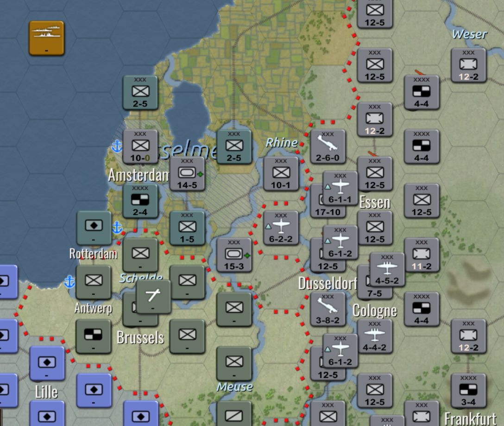Screen dimensions: 504x426
Task: Select the 2-4 headquarters unit below Amsterdam
Action: click(x=140, y=201)
